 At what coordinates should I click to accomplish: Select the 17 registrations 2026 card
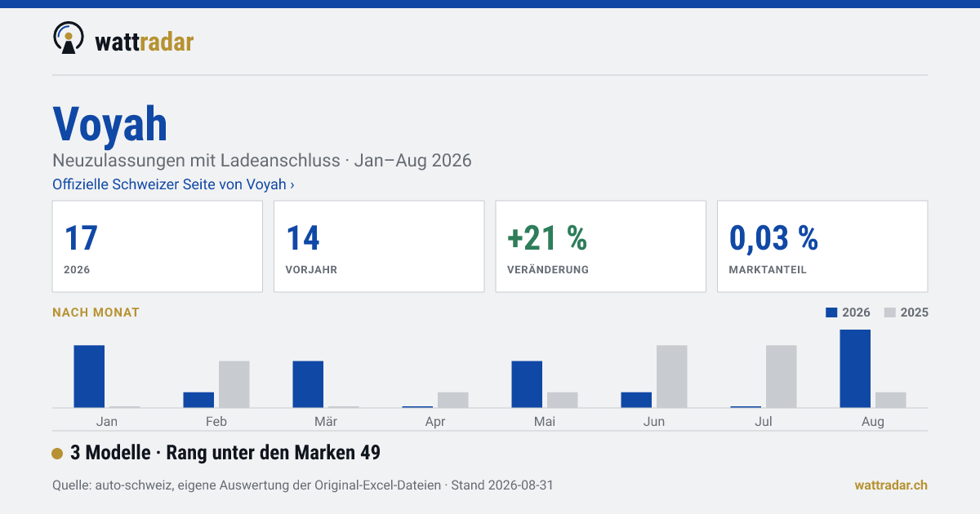(158, 246)
